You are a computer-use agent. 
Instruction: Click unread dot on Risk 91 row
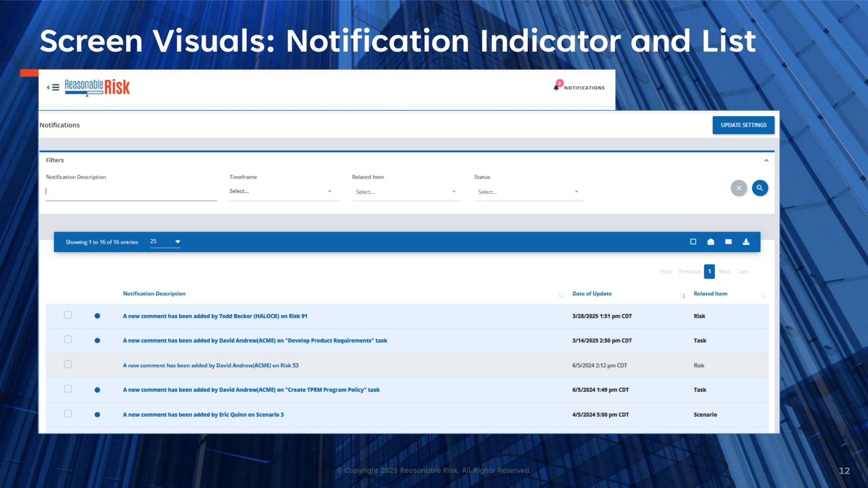coord(97,316)
